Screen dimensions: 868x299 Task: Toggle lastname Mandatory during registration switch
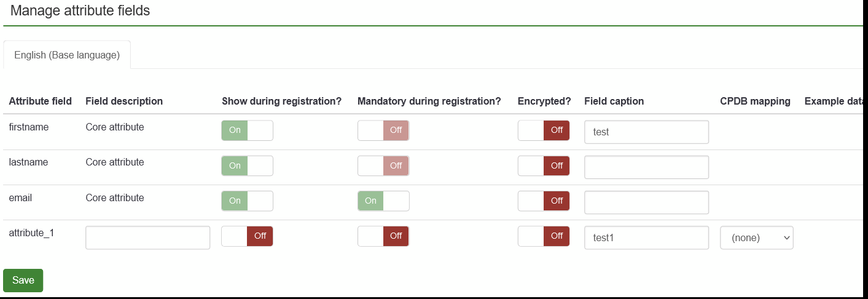383,165
